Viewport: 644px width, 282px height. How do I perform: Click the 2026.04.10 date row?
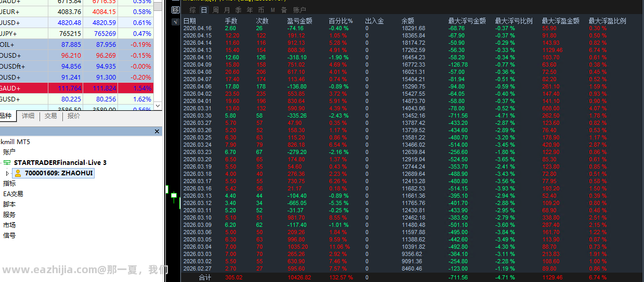[198, 57]
